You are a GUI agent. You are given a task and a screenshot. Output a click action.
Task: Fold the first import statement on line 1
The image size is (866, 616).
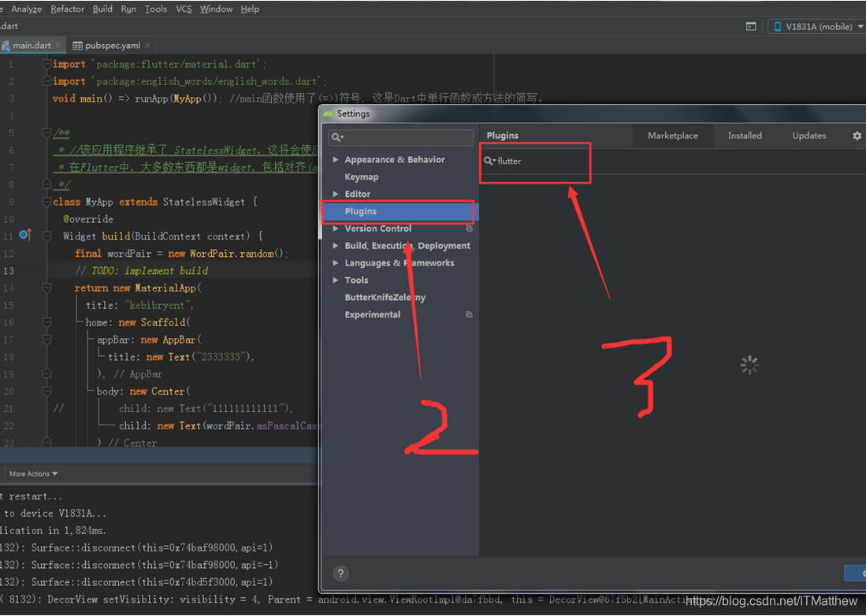[x=47, y=64]
